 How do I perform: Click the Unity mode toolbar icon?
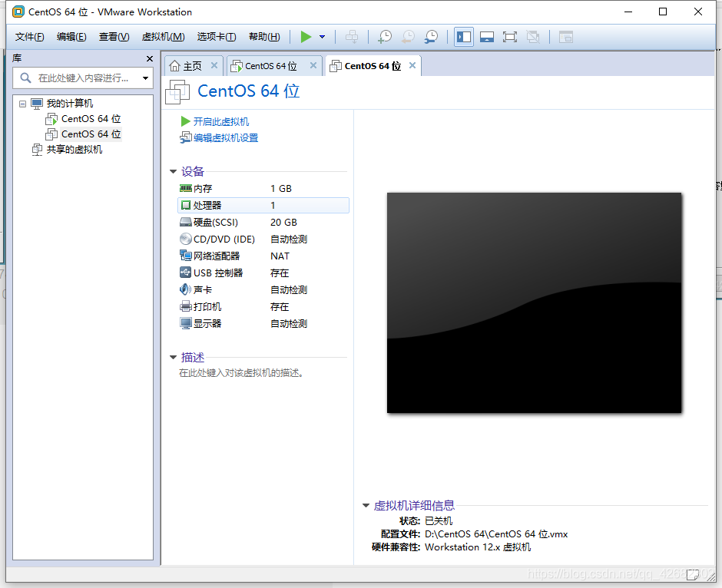(533, 37)
